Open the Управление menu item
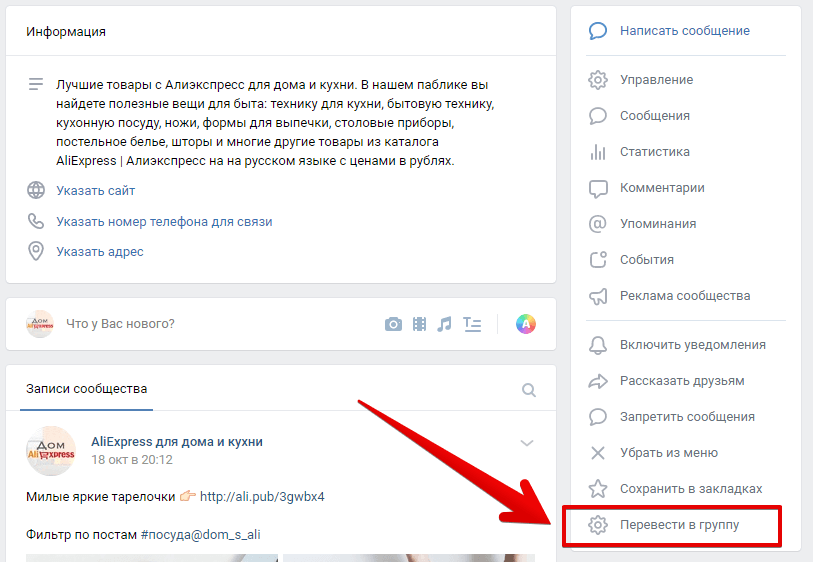The width and height of the screenshot is (813, 562). point(656,80)
